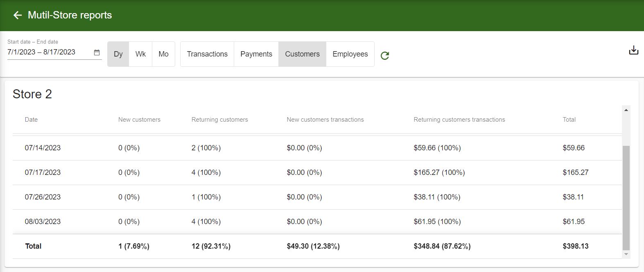
Task: Click the 2 (100%) returning customers cell
Action: pos(206,148)
